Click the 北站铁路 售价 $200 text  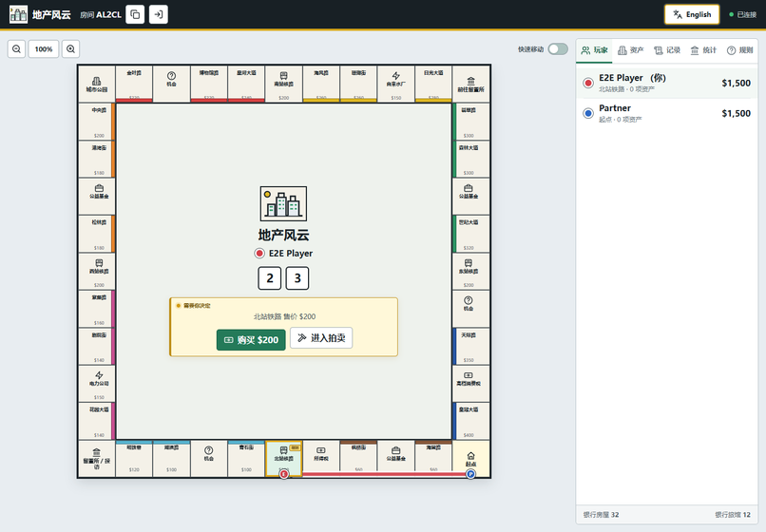(x=284, y=316)
